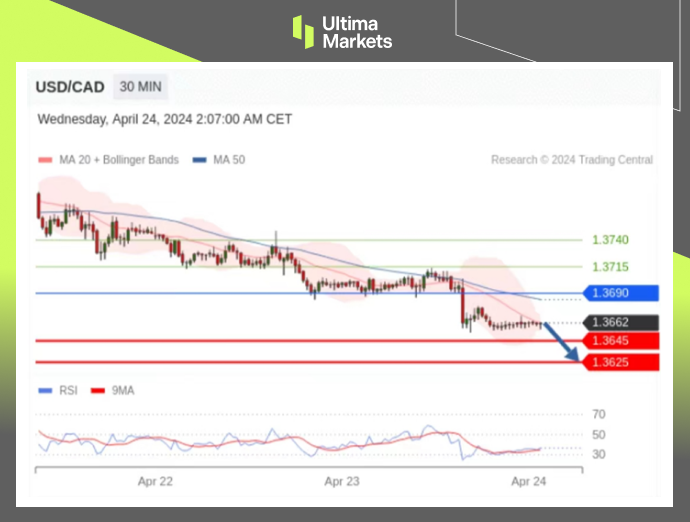Click the red 1.3645 support price tag
The image size is (690, 522).
(621, 341)
